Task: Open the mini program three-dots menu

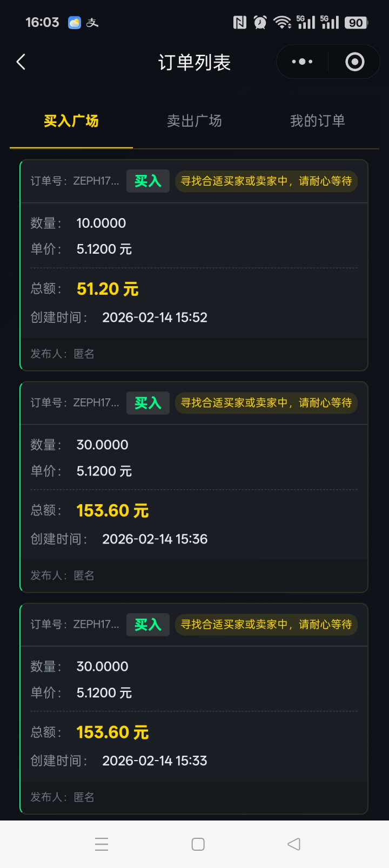Action: pyautogui.click(x=302, y=62)
